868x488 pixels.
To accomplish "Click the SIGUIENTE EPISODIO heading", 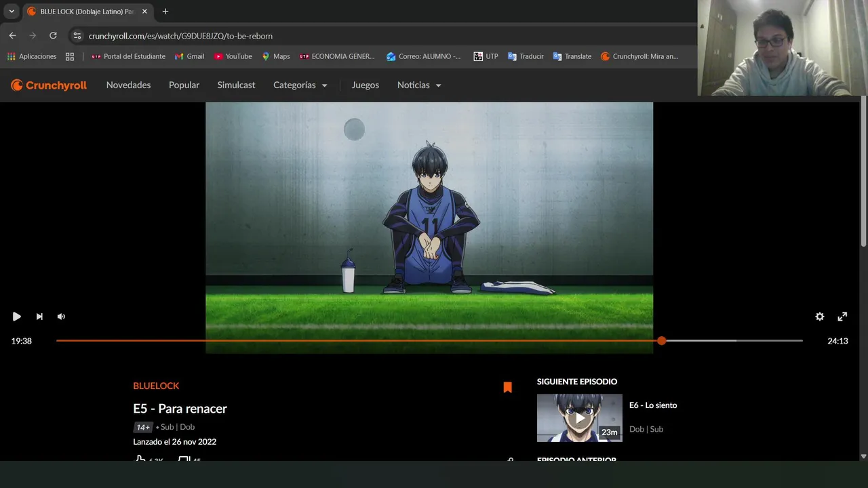I will (x=577, y=382).
